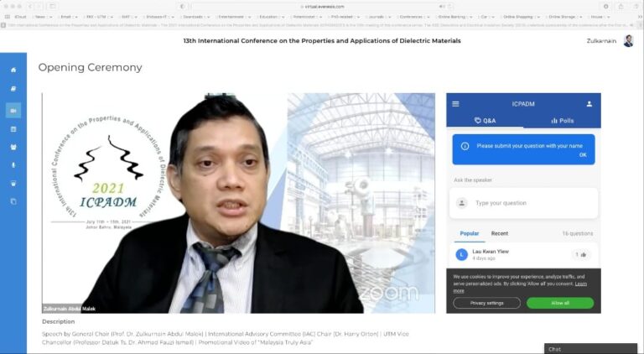Open the copy documents icon in sidebar
Screen dimensions: 644x354
(x=13, y=201)
